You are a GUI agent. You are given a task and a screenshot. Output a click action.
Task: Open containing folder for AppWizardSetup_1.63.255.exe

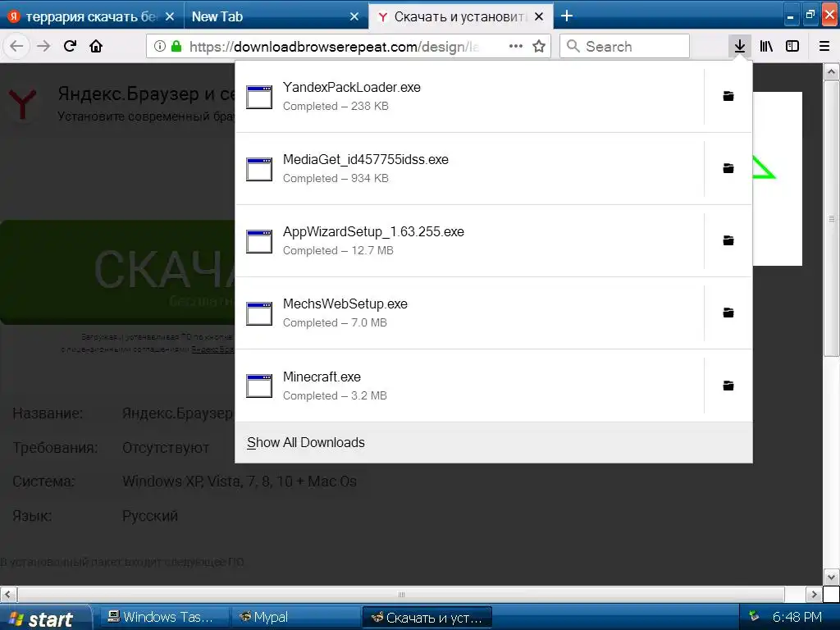tap(728, 240)
